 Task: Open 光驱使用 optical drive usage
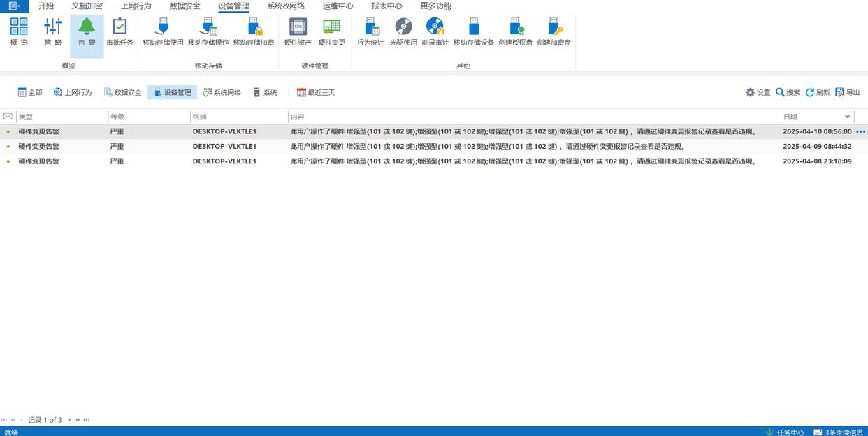pyautogui.click(x=403, y=33)
